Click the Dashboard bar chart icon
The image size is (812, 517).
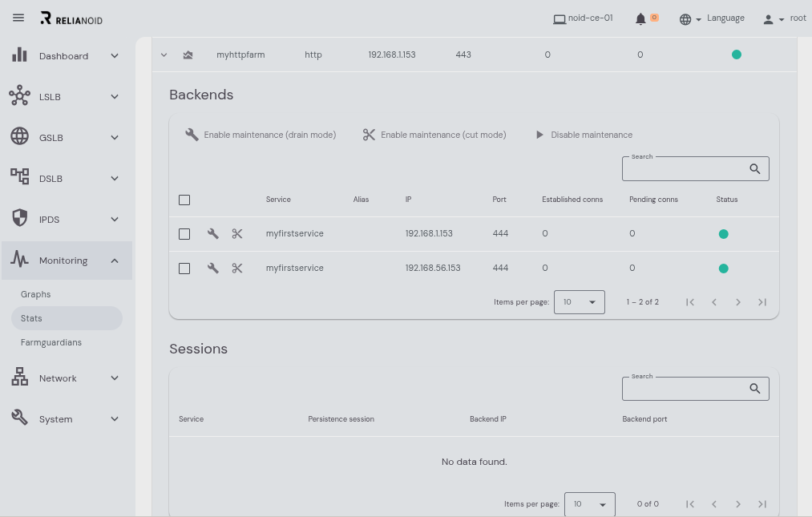[x=20, y=55]
